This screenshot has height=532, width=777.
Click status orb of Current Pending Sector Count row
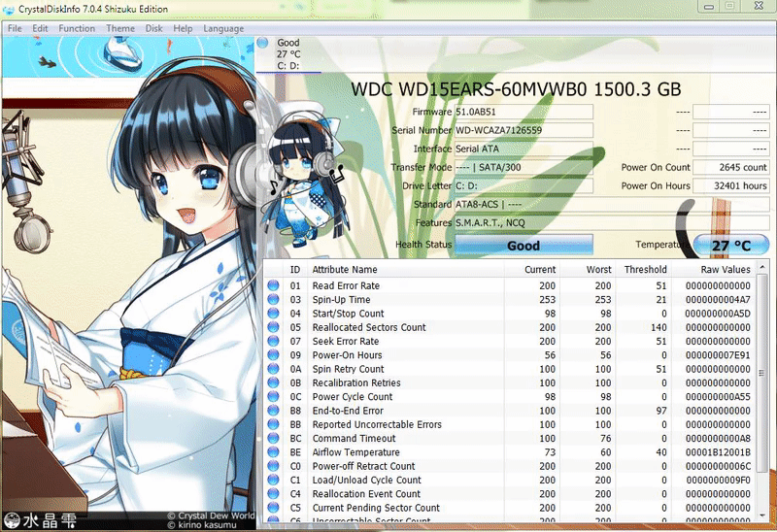click(x=273, y=507)
